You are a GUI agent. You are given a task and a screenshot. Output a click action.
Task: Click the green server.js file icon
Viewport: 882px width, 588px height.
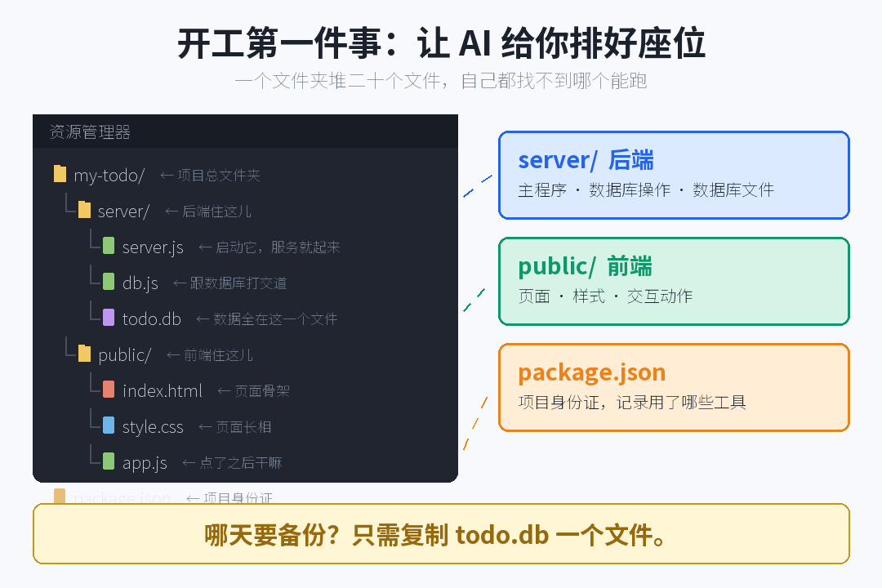[109, 246]
